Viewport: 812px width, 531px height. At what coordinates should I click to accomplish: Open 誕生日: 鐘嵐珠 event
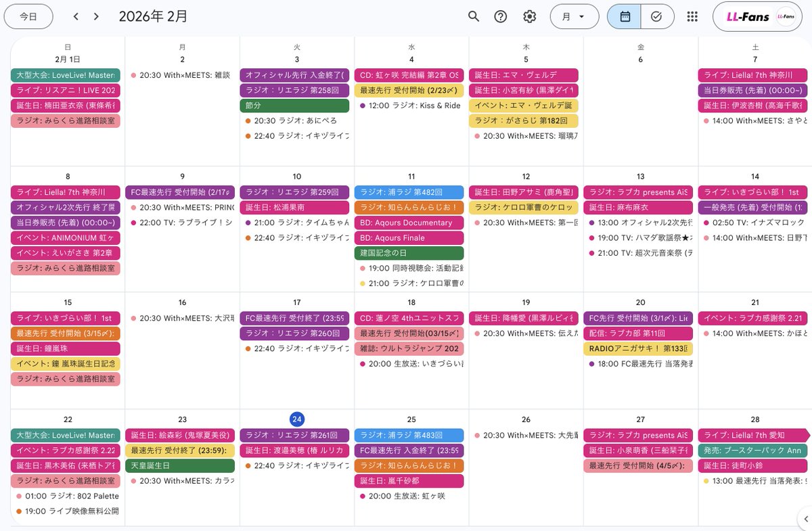65,348
